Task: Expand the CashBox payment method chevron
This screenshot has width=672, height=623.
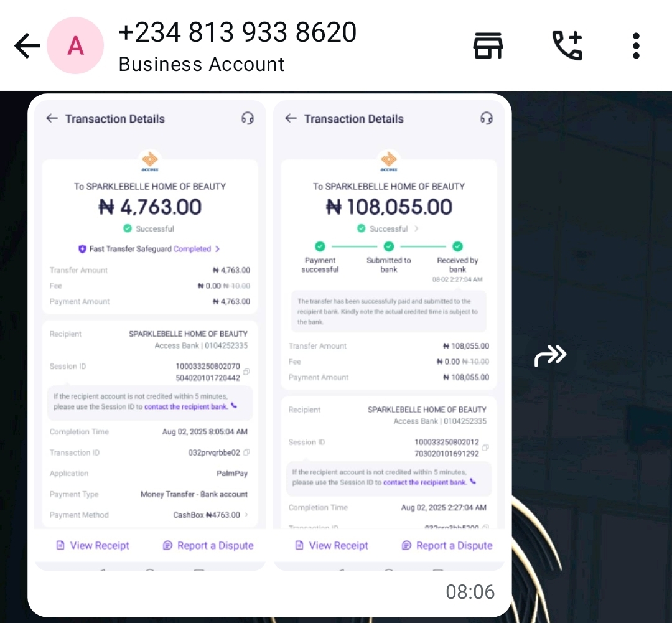Action: pos(246,515)
